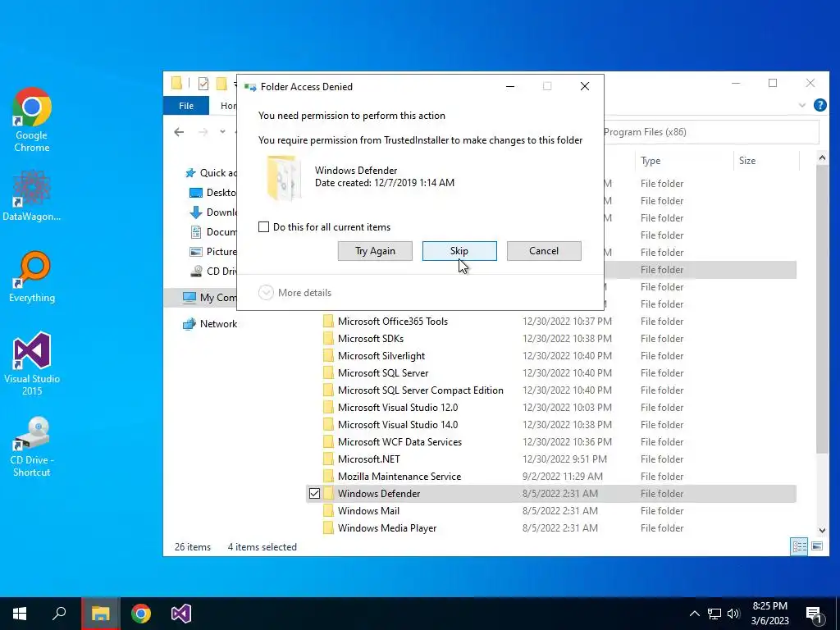Click properties icon in the quick access toolbar
The height and width of the screenshot is (630, 840).
(x=203, y=84)
